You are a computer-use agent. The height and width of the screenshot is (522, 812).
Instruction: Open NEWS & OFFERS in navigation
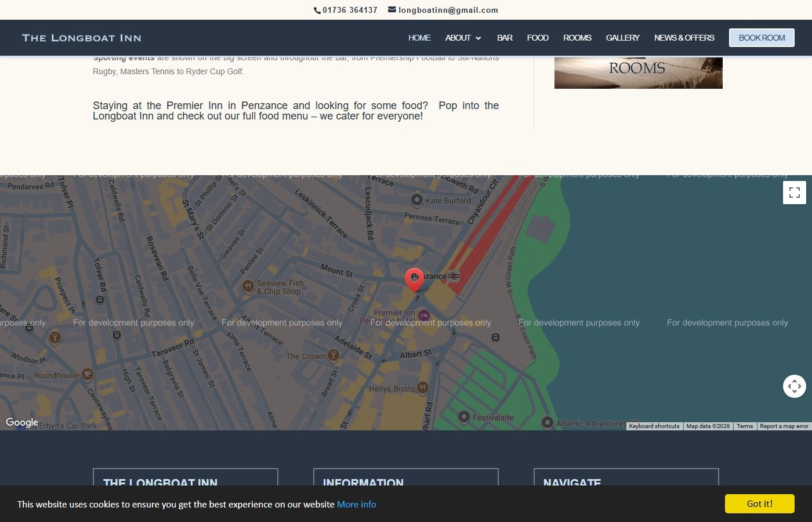pos(684,38)
